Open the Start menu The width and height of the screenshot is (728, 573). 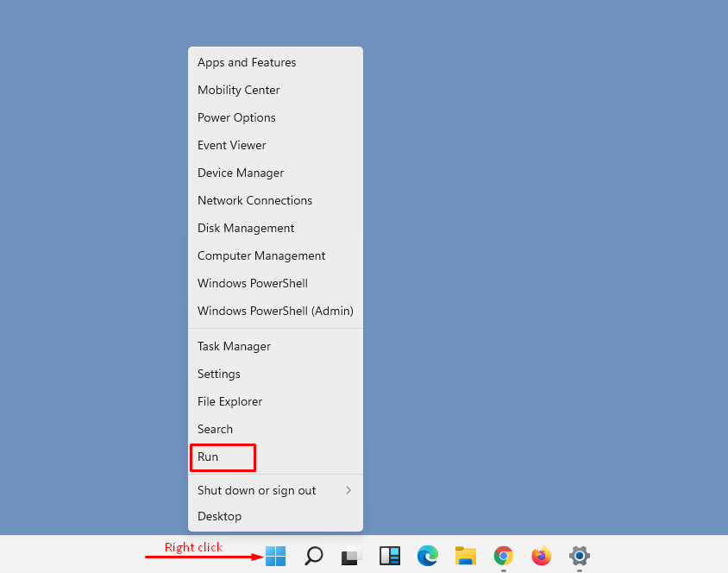click(x=275, y=557)
